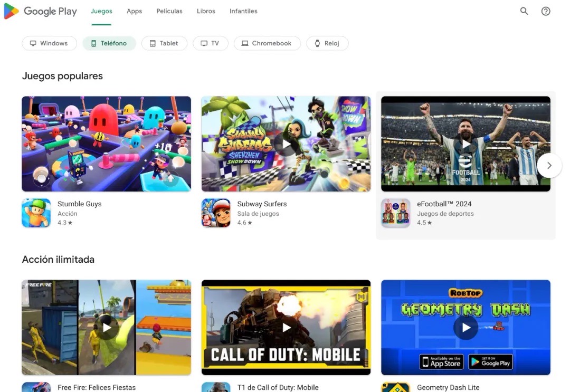Play the eFootball 2024 trailer video
The image size is (570, 392).
[x=465, y=144]
